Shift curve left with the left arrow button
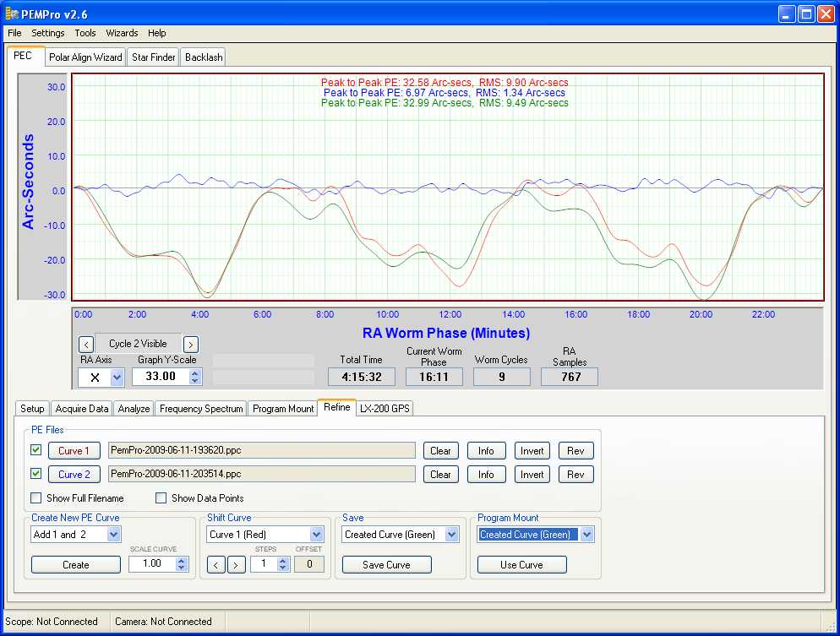 tap(215, 564)
